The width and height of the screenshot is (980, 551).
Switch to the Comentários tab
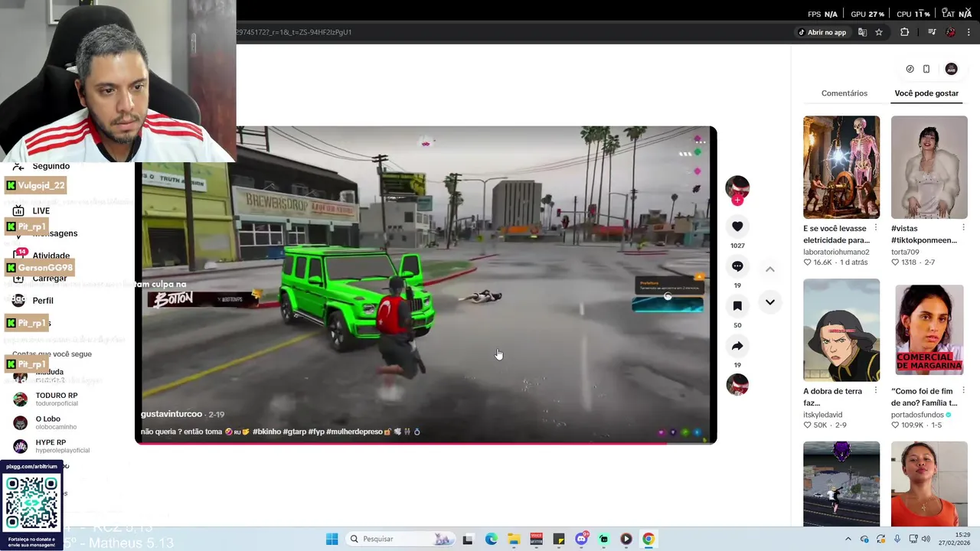(x=844, y=93)
